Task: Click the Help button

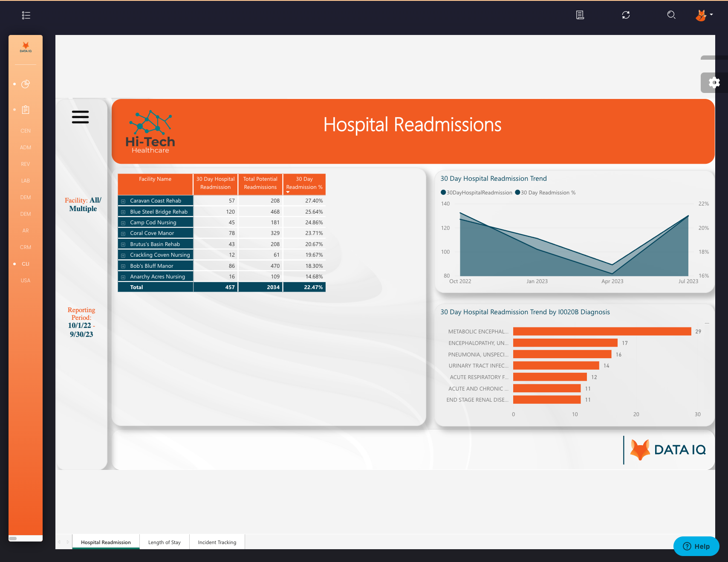Action: [696, 546]
